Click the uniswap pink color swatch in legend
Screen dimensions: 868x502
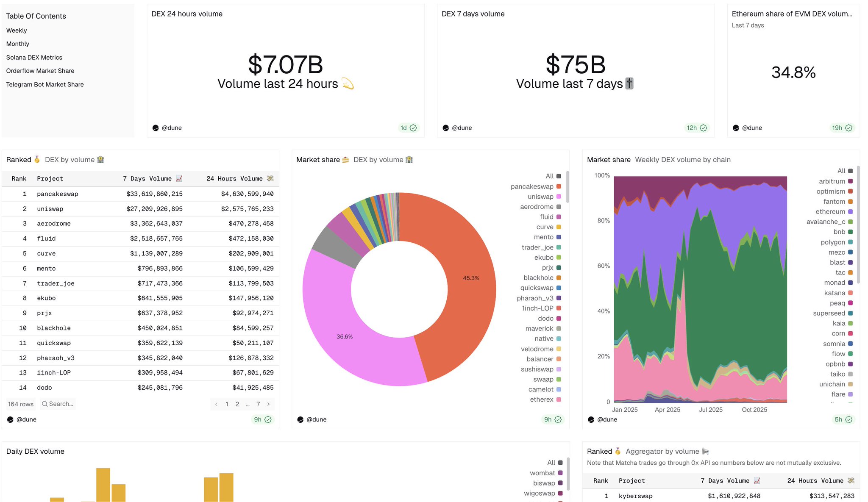click(x=559, y=197)
